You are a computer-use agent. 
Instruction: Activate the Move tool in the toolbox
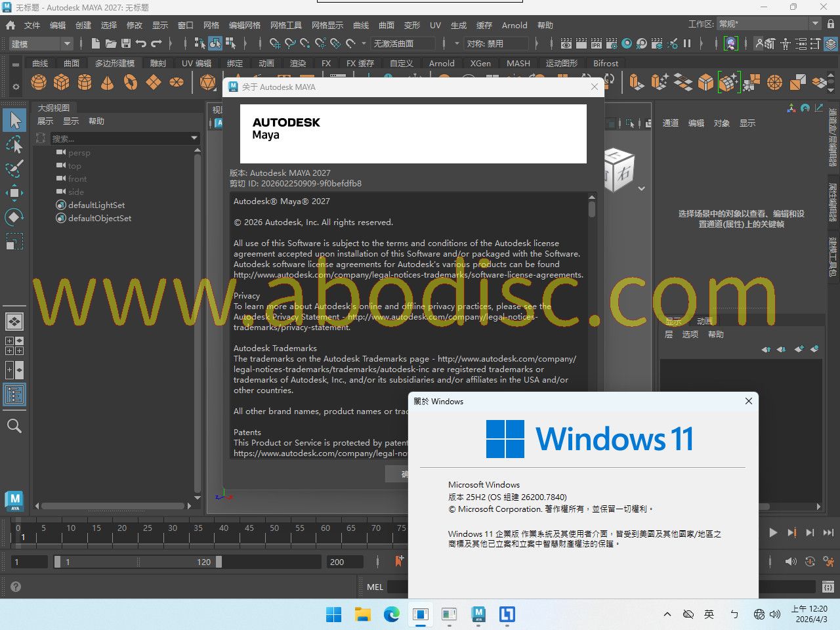point(14,193)
